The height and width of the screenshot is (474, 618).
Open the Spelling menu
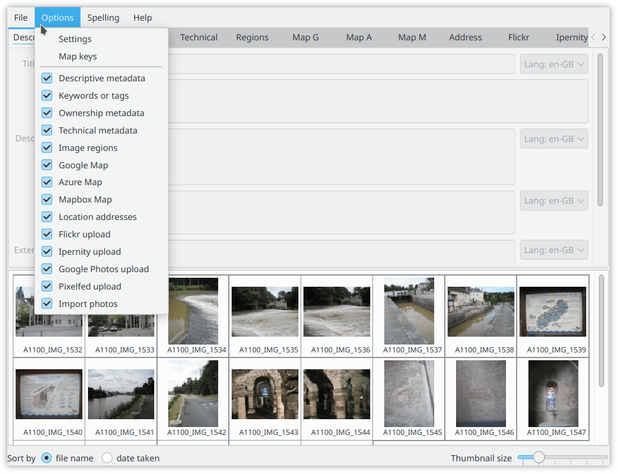(x=103, y=18)
